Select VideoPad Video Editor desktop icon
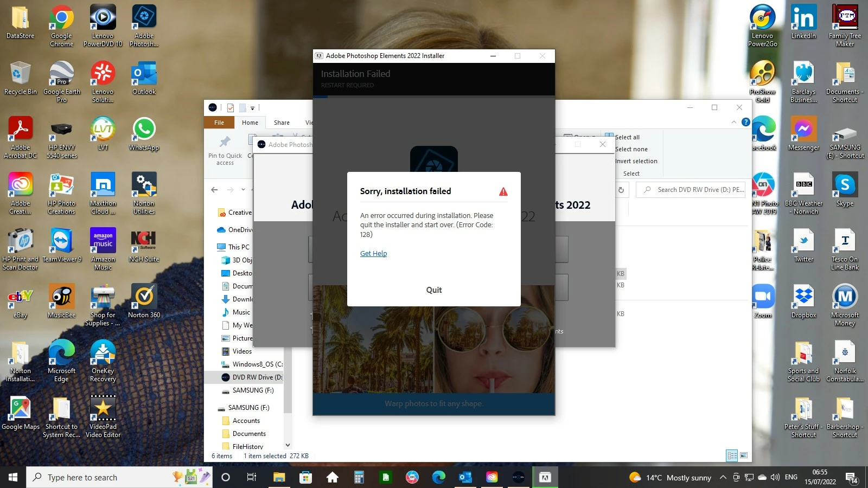Screen dimensions: 868x488 tap(103, 417)
